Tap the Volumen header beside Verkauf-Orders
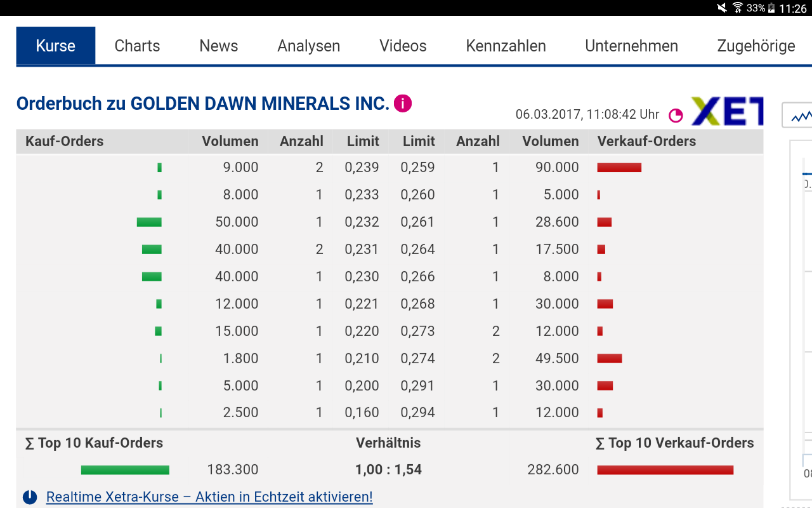The image size is (812, 508). 551,141
